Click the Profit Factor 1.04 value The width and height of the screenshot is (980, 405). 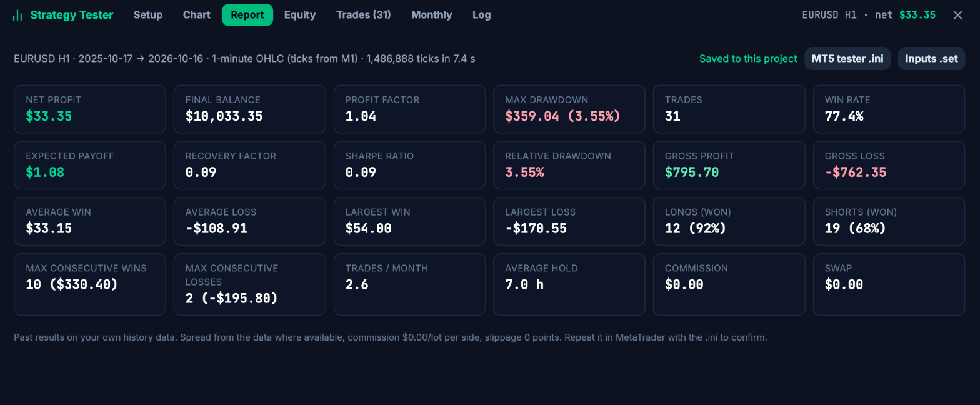(361, 116)
